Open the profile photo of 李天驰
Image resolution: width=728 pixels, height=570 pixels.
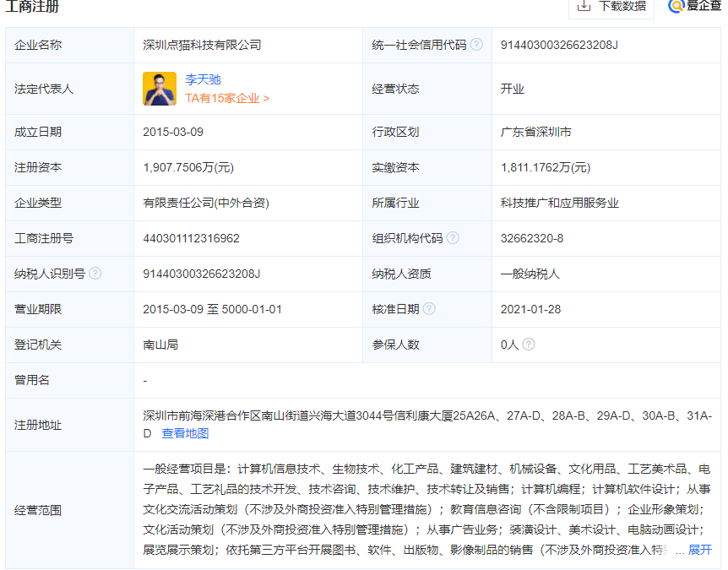(160, 89)
